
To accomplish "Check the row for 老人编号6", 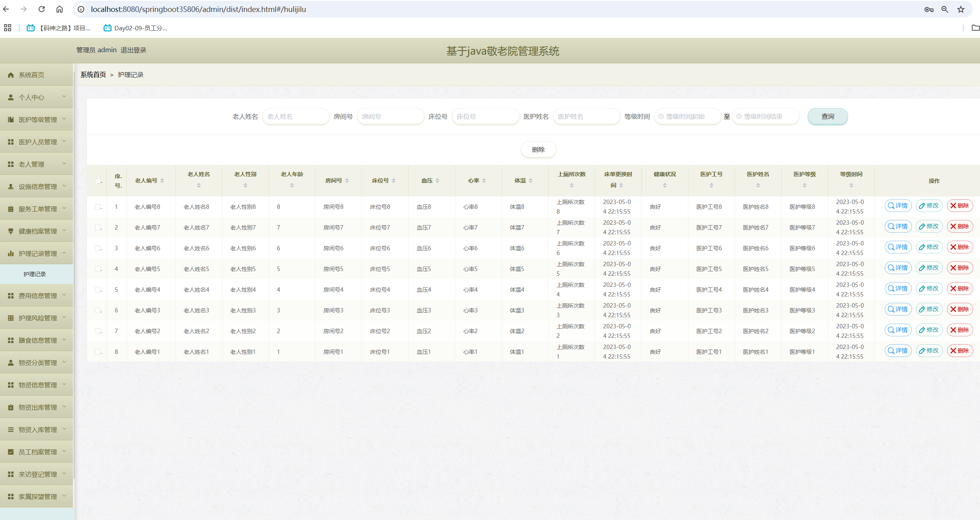I will coord(98,248).
